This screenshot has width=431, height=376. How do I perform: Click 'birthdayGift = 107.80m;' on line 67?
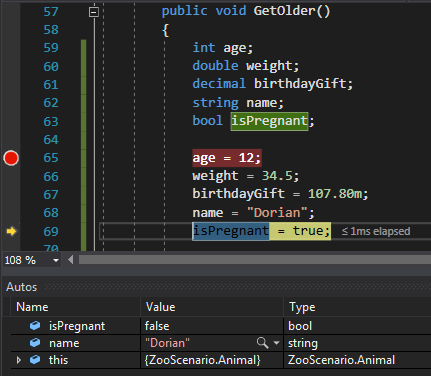pyautogui.click(x=280, y=194)
